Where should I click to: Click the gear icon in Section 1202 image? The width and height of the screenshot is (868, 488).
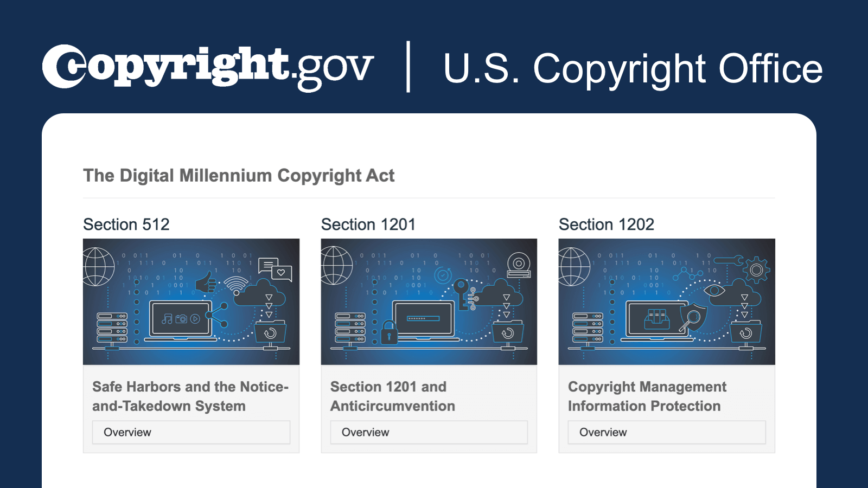tap(757, 269)
